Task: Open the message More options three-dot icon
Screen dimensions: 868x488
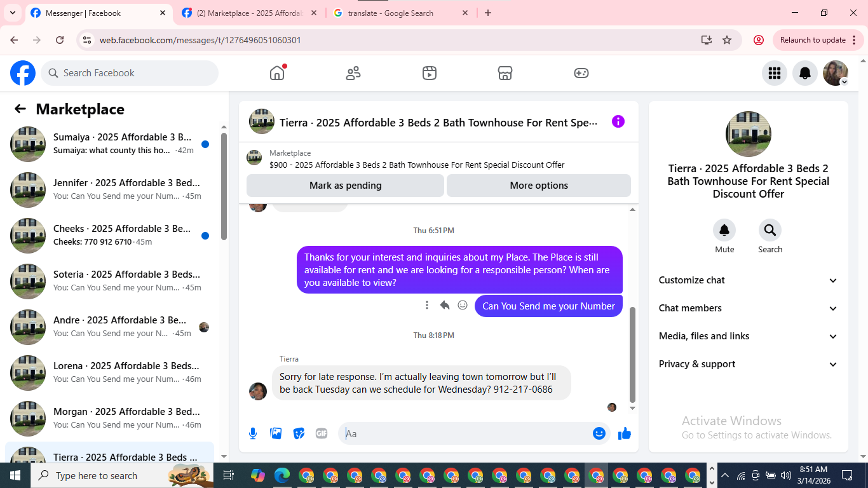Action: [x=427, y=305]
